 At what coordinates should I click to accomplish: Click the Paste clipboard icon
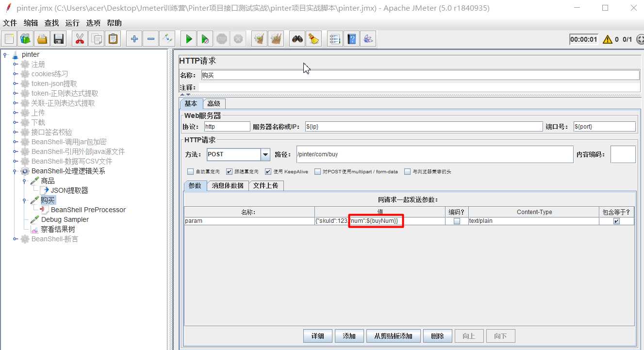(113, 39)
